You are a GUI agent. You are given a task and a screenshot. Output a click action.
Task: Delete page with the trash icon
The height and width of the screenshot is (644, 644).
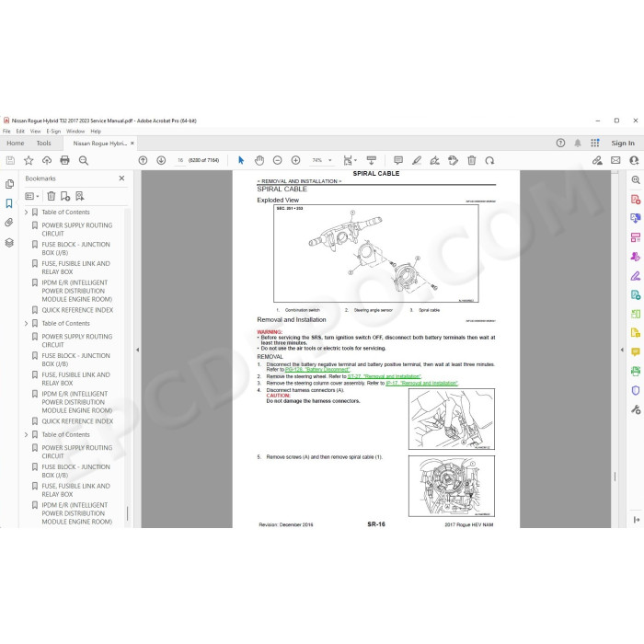471,160
